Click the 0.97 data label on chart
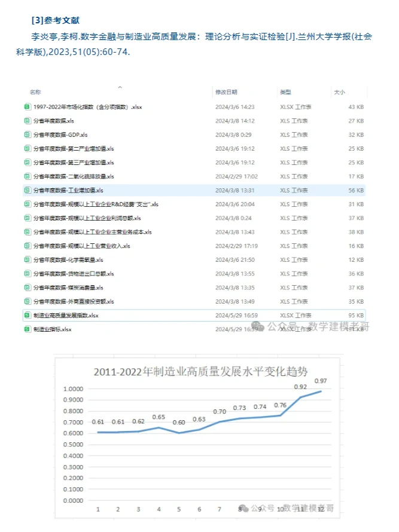399x532 pixels. (x=321, y=381)
